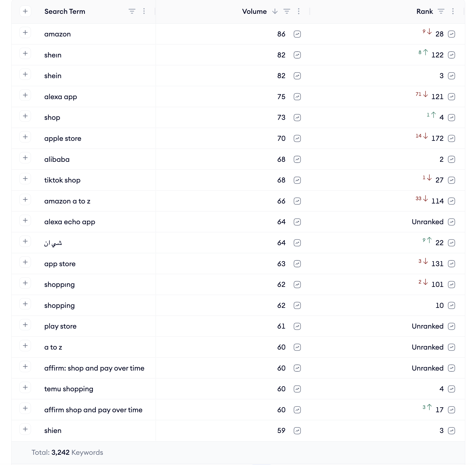Open rank trend chart for alexa app

point(451,97)
